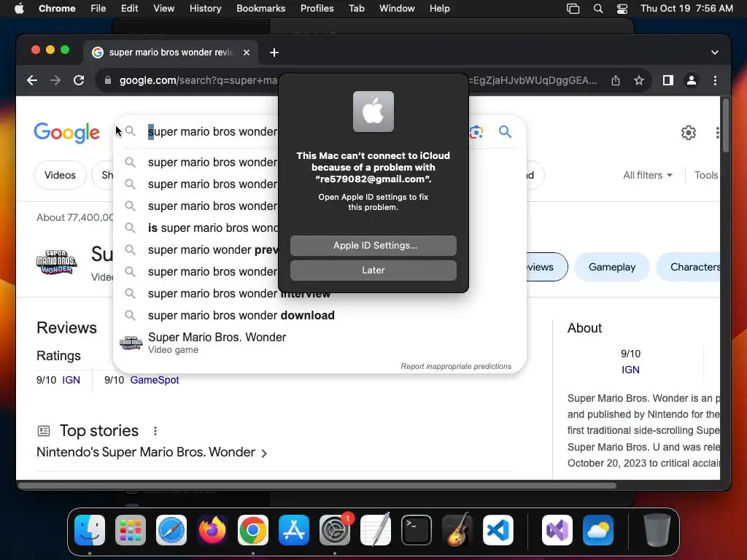Open Chrome profile avatar menu
The height and width of the screenshot is (560, 747).
click(692, 80)
